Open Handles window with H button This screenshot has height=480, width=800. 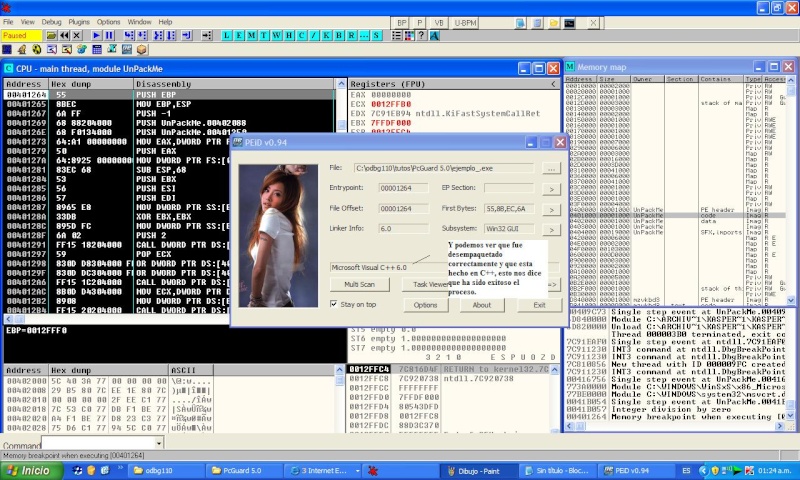[289, 35]
